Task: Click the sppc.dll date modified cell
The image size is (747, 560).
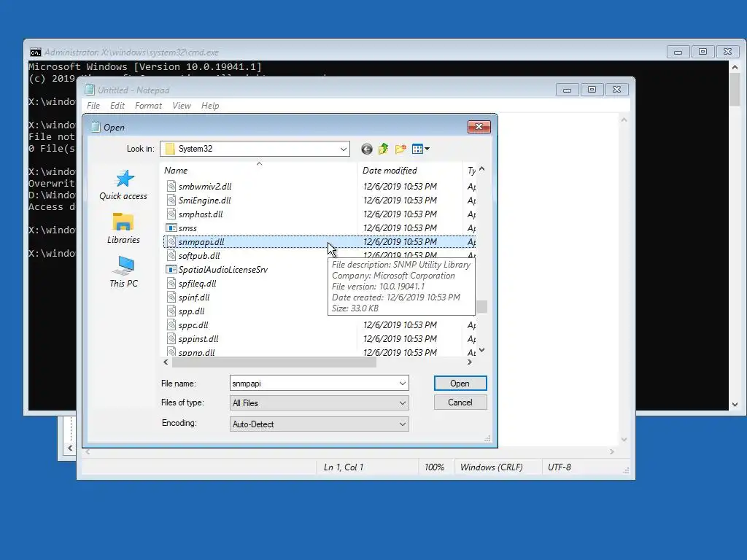Action: coord(400,324)
